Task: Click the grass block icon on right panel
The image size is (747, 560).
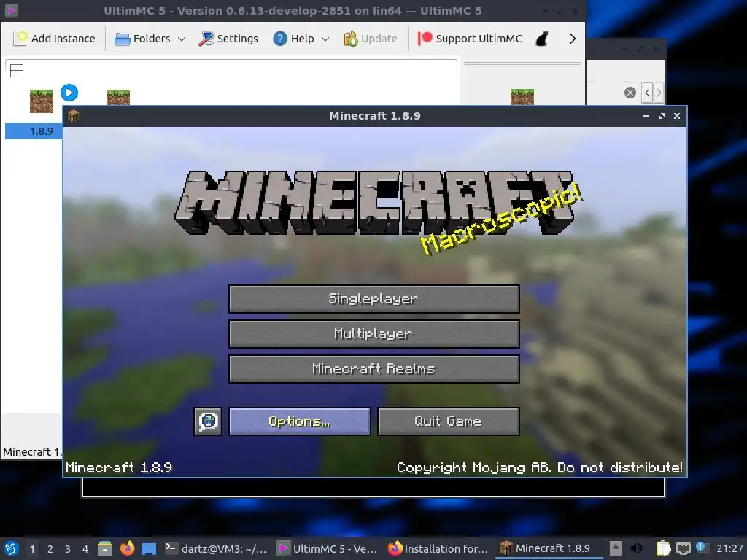Action: coord(522,97)
